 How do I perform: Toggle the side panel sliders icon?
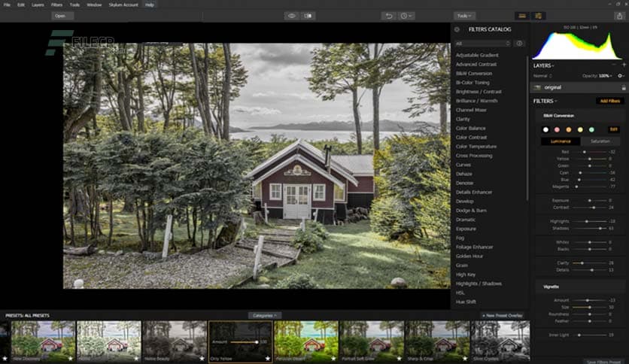[x=539, y=16]
